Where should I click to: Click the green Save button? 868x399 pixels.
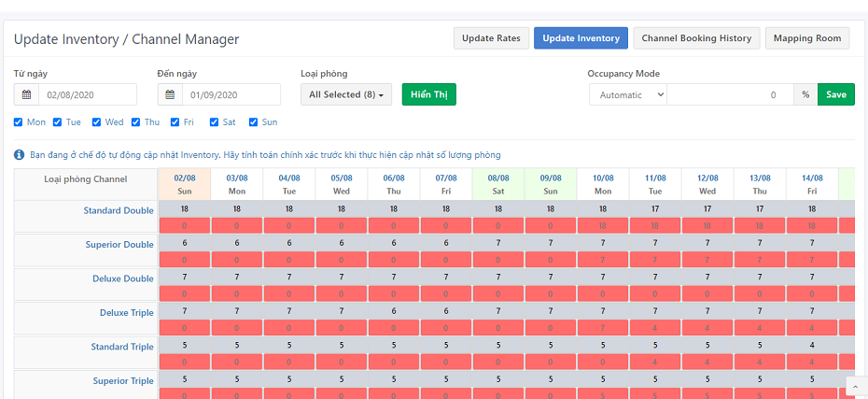coord(835,94)
